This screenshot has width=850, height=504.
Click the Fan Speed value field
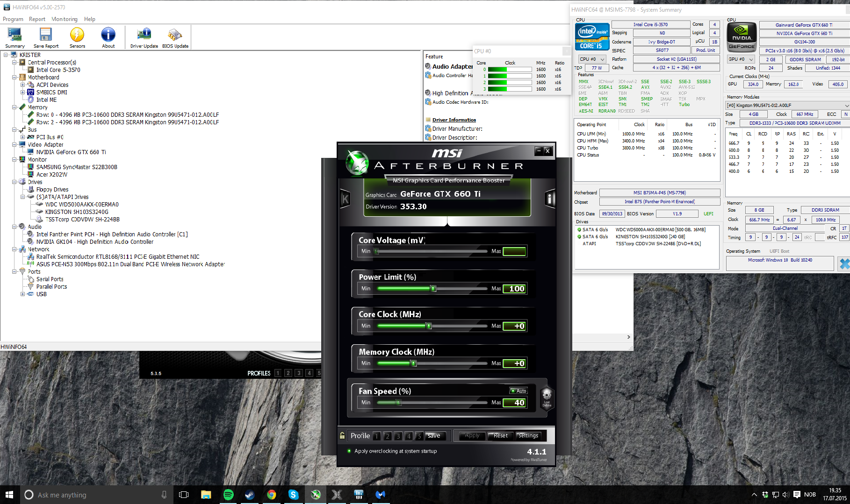coord(515,403)
